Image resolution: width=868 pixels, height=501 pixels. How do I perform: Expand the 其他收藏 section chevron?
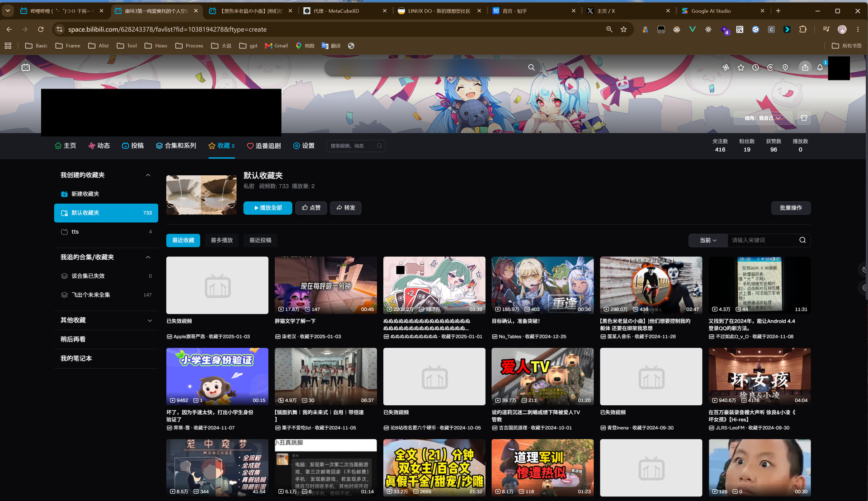[150, 321]
